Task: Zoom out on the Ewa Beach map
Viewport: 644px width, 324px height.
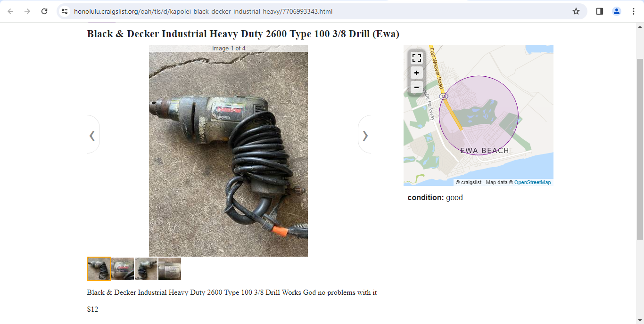Action: click(416, 88)
